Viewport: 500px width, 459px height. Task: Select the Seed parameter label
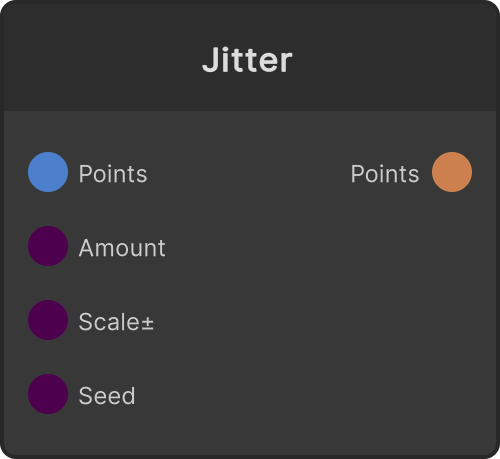(x=107, y=396)
